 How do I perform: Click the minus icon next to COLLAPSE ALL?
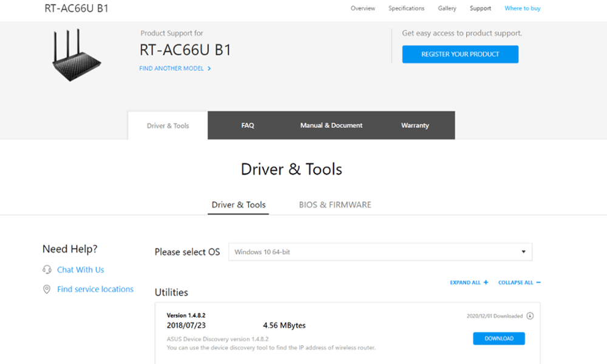pyautogui.click(x=538, y=282)
